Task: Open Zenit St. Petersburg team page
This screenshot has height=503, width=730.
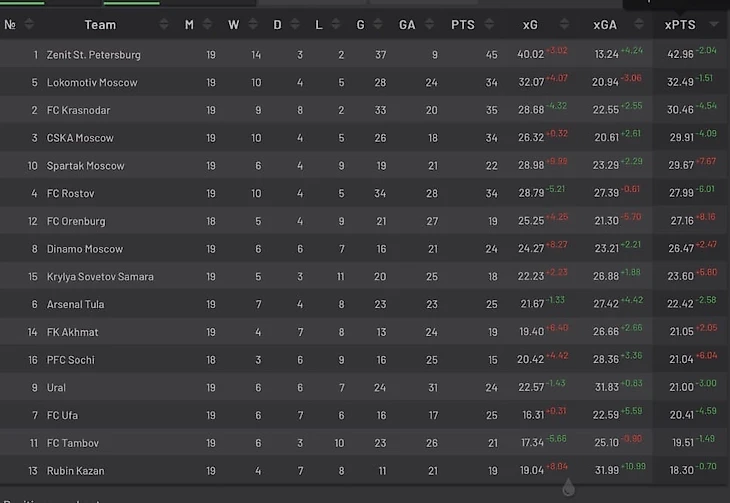Action: (94, 55)
